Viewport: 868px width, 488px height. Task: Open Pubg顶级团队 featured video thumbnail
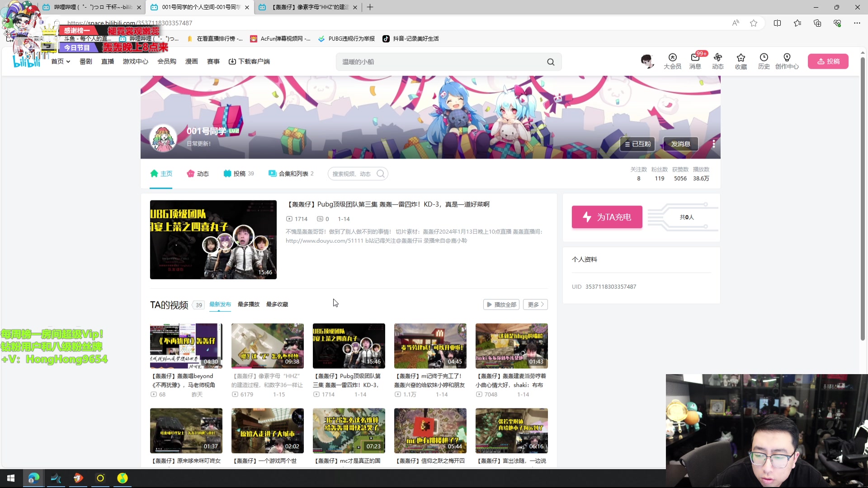213,239
